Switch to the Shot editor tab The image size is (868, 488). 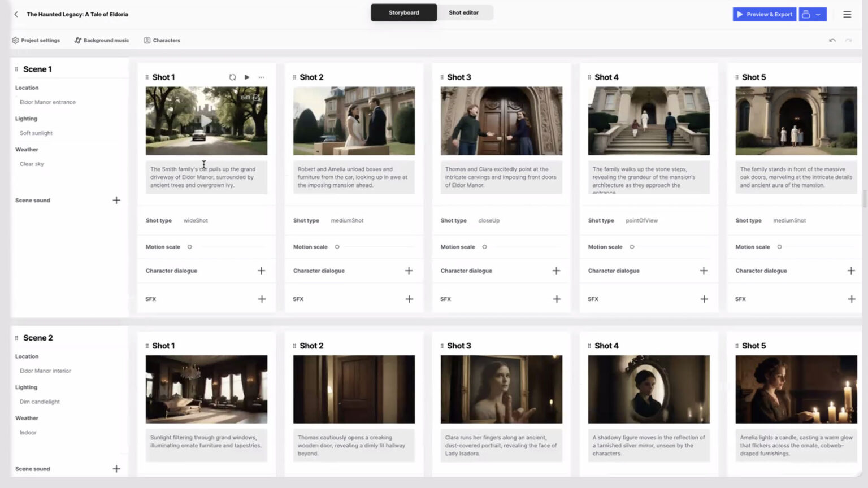coord(463,12)
